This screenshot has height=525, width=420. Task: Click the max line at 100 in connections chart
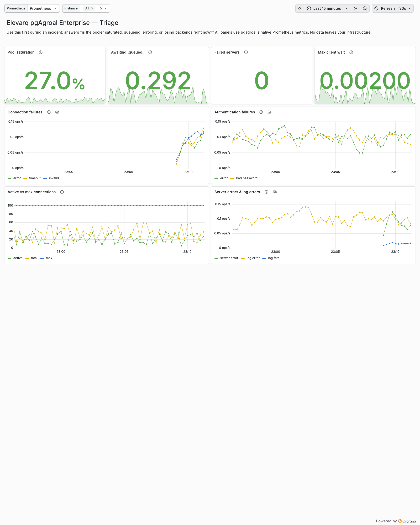tap(109, 206)
